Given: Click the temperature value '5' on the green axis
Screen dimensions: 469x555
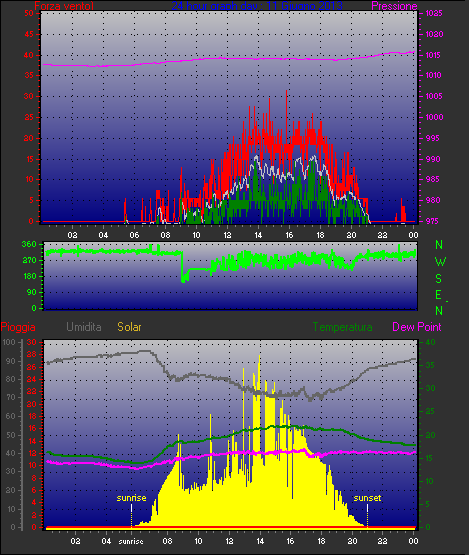Looking at the screenshot, I should (x=428, y=504).
